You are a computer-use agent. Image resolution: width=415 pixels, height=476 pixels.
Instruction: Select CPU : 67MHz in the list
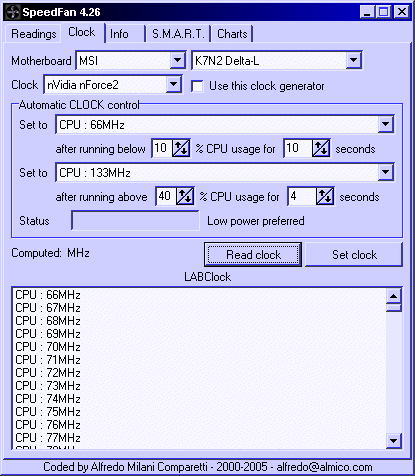(200, 308)
